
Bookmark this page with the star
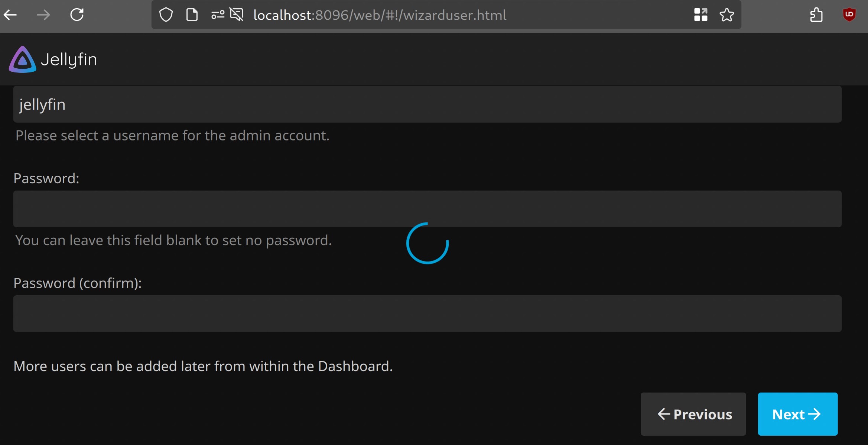pyautogui.click(x=726, y=15)
